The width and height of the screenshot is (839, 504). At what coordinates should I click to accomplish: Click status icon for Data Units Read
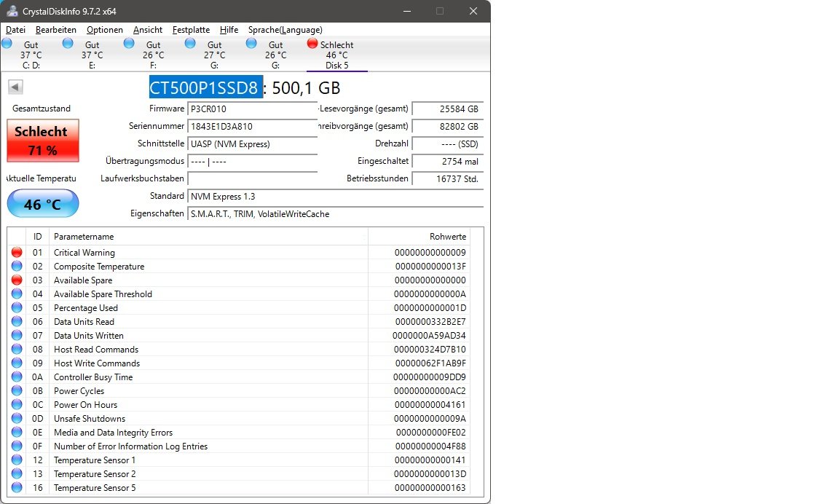tap(17, 322)
